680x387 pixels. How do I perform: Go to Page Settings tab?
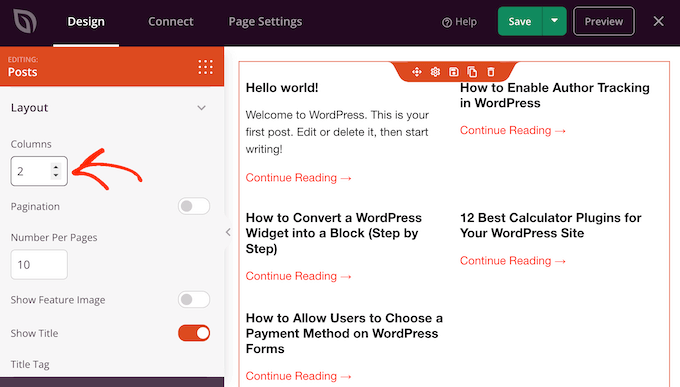[265, 22]
